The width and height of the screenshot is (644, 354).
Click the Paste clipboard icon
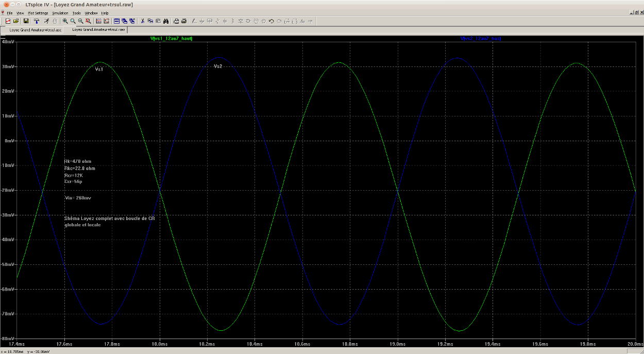(x=158, y=21)
